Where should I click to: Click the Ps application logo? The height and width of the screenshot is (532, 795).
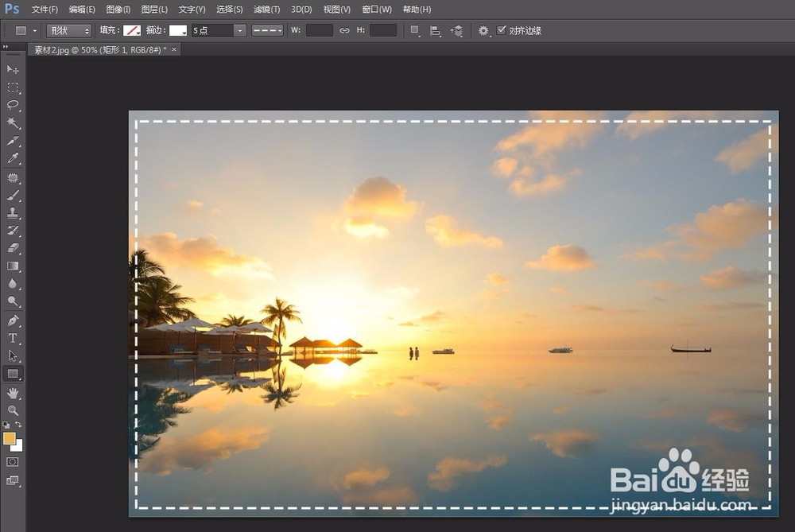[12, 9]
